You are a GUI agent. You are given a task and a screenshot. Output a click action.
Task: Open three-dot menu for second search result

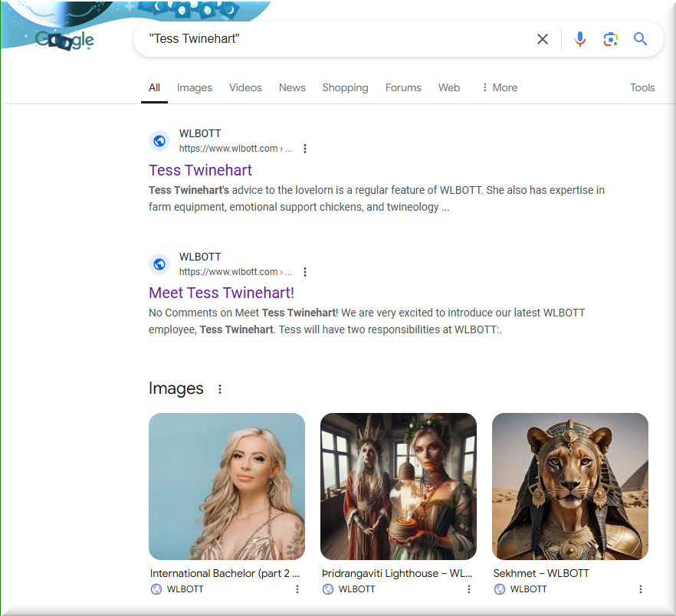coord(305,272)
